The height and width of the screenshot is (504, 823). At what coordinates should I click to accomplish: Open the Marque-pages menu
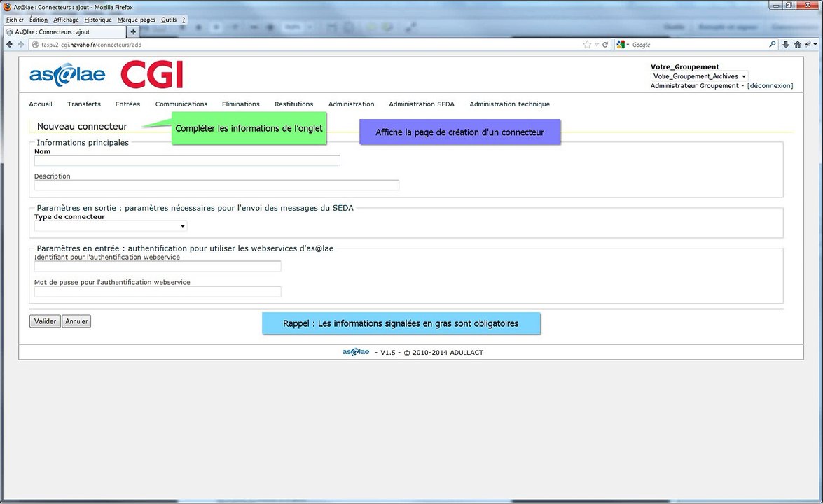tap(137, 20)
